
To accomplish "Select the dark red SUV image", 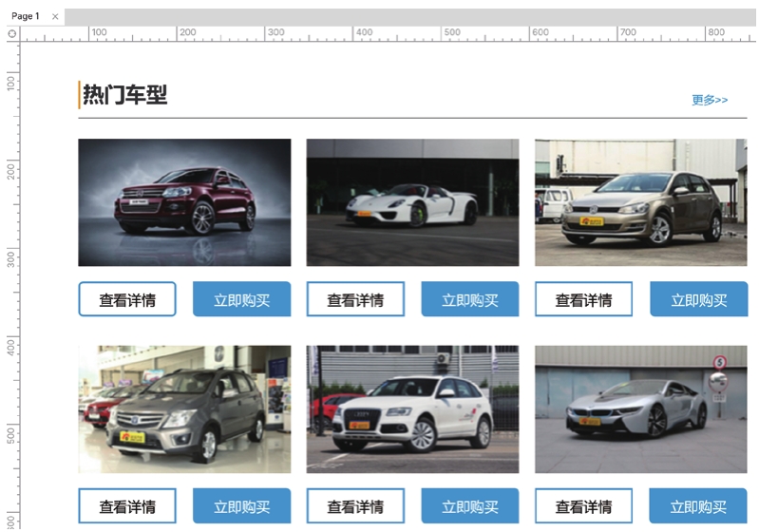I will pos(184,202).
